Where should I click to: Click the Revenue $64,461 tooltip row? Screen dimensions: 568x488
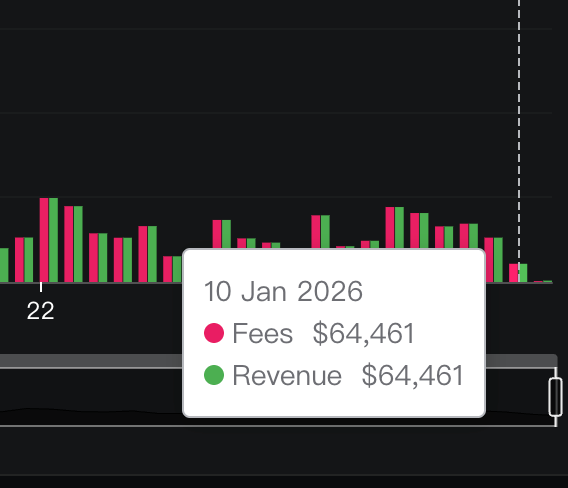click(334, 375)
